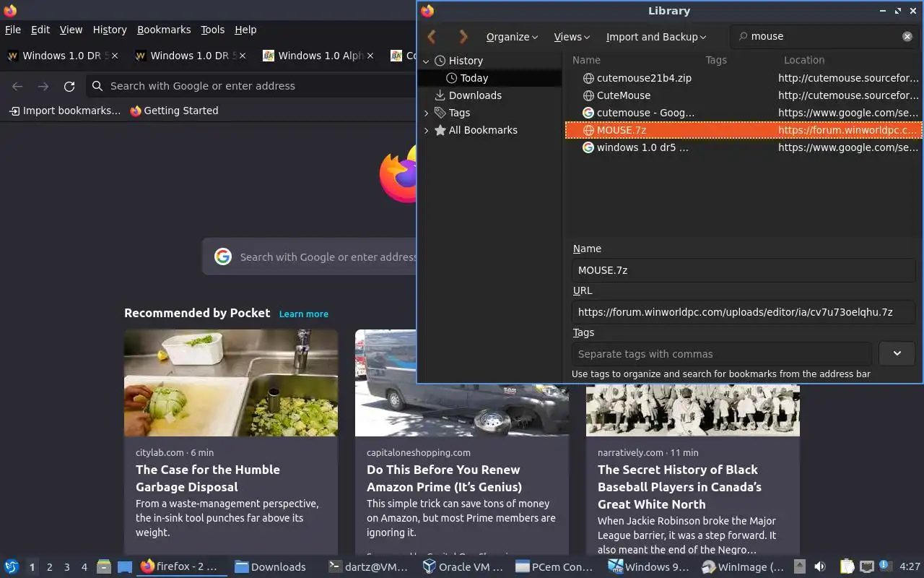Click the Firefox address bar
Screen dimensions: 924x578
[x=253, y=86]
